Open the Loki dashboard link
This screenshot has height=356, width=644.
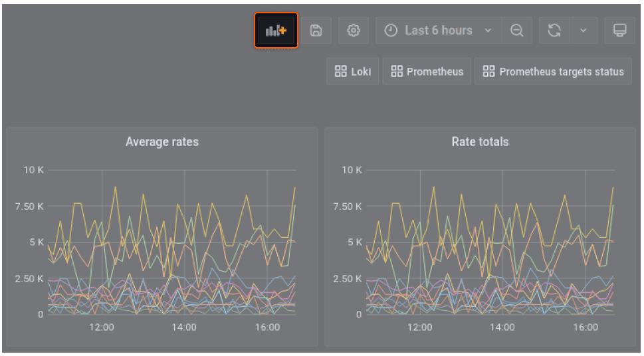pos(353,72)
